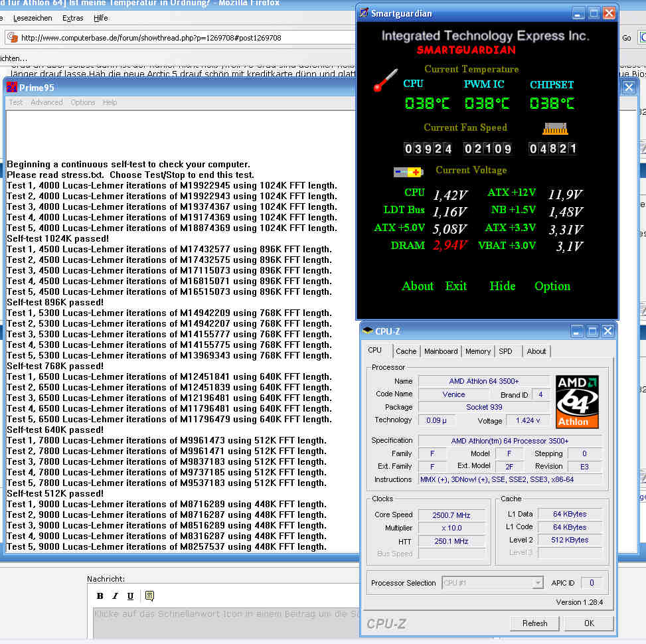Open the Processor Selection dropdown in CPU-Z
Screen dimensions: 646x644
537,583
